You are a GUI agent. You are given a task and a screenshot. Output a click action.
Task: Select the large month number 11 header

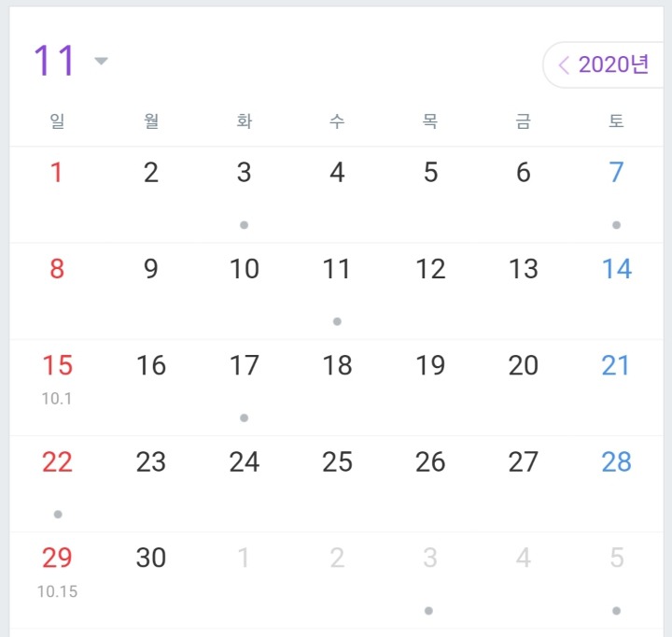54,62
